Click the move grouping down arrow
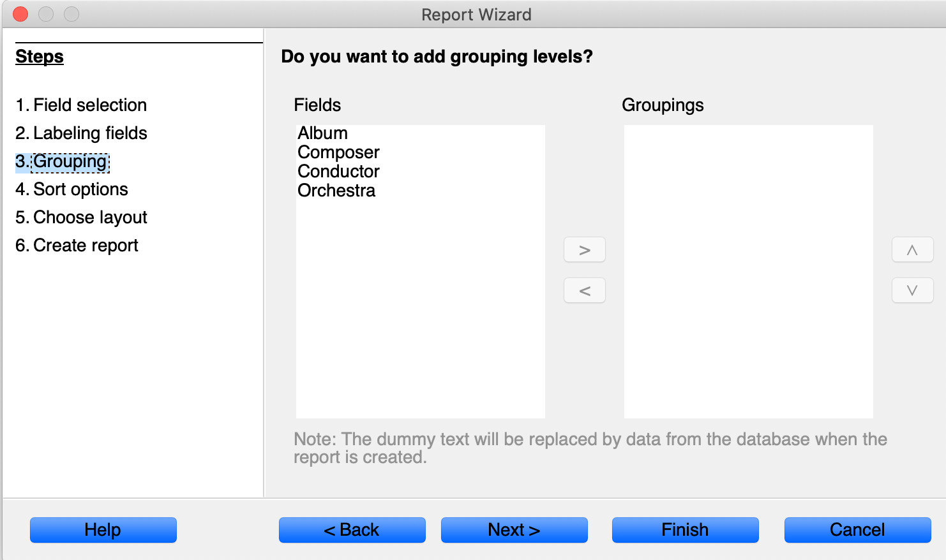The image size is (946, 560). (912, 291)
